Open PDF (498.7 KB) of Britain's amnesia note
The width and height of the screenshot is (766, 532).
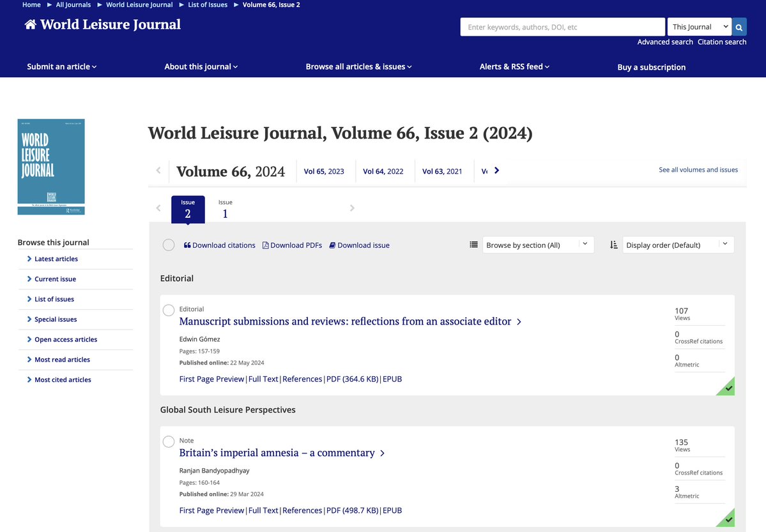point(352,510)
